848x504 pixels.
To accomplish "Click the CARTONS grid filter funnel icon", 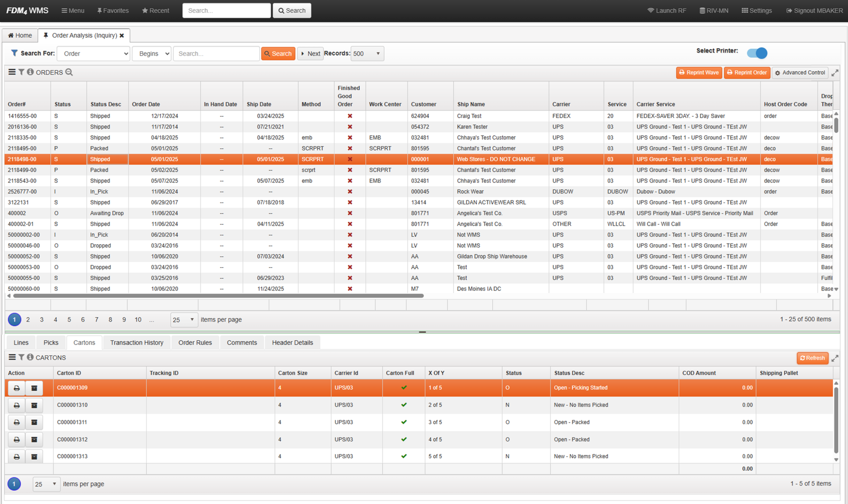I will pos(22,357).
